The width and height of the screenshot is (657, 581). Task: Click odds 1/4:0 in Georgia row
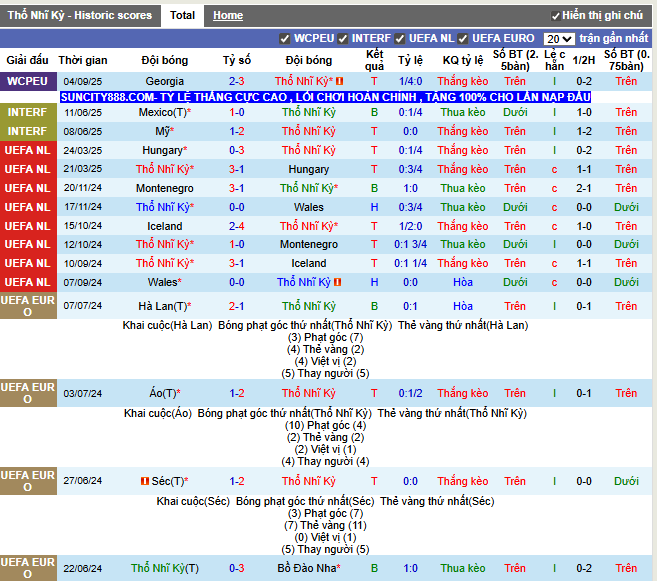point(411,81)
